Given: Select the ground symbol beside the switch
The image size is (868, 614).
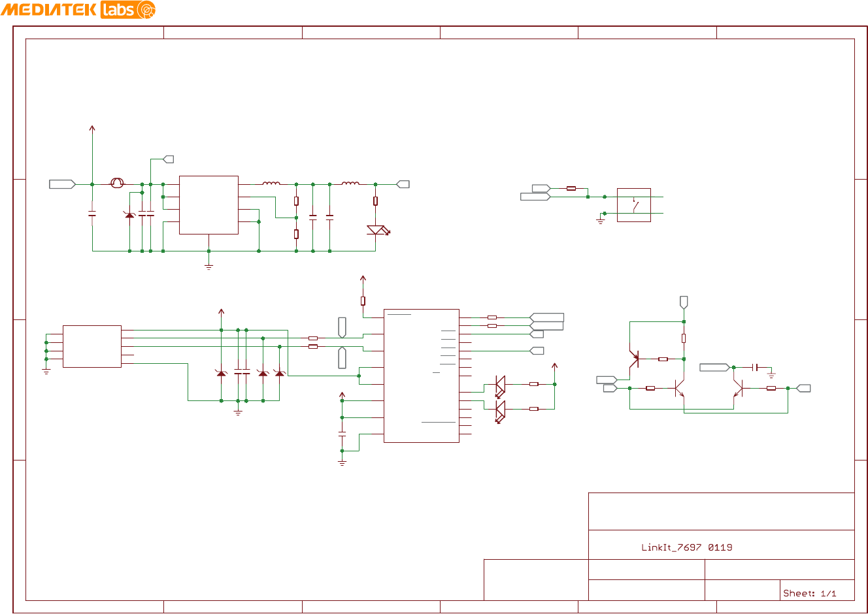Looking at the screenshot, I should (601, 221).
